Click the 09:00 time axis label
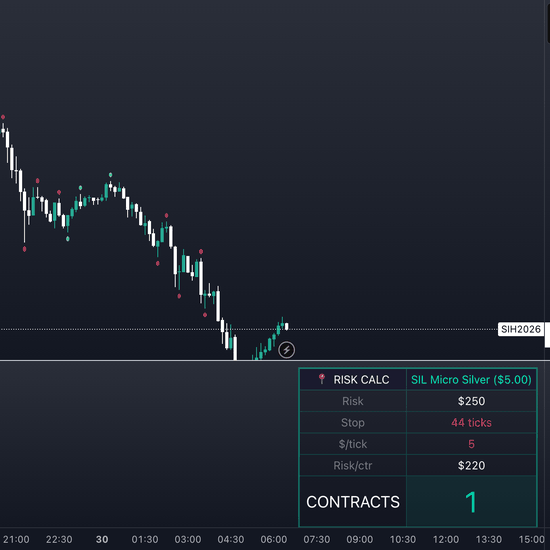This screenshot has height=550, width=550. pyautogui.click(x=360, y=539)
